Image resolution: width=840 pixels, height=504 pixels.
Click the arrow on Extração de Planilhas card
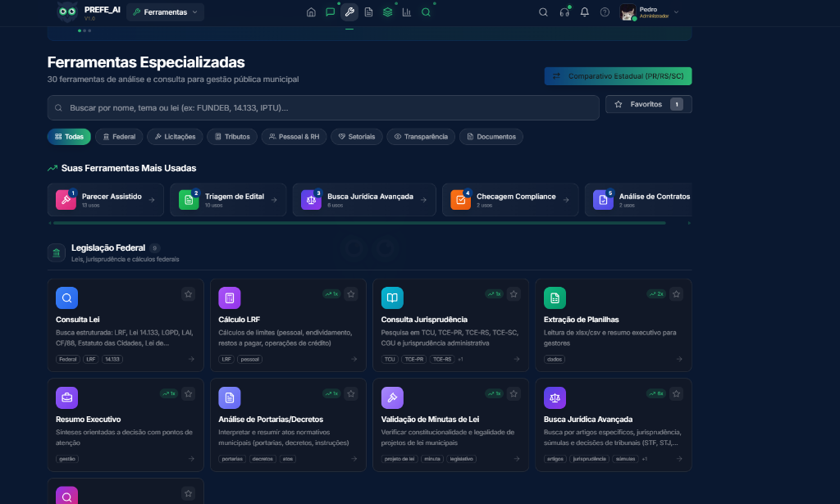coord(679,359)
